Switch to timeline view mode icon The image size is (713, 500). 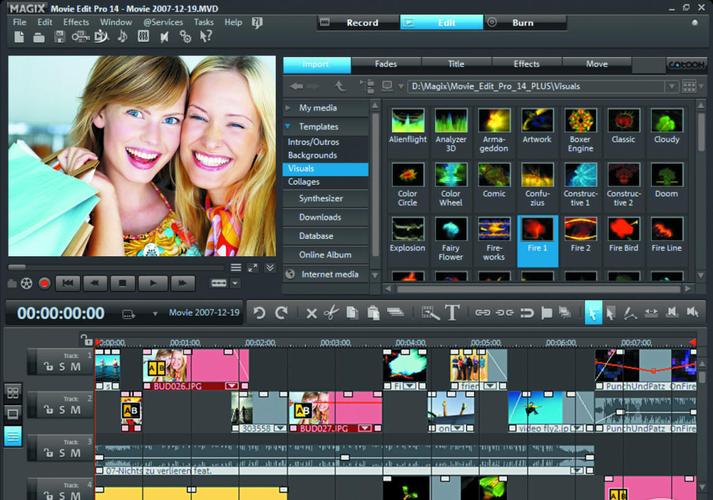pyautogui.click(x=13, y=436)
